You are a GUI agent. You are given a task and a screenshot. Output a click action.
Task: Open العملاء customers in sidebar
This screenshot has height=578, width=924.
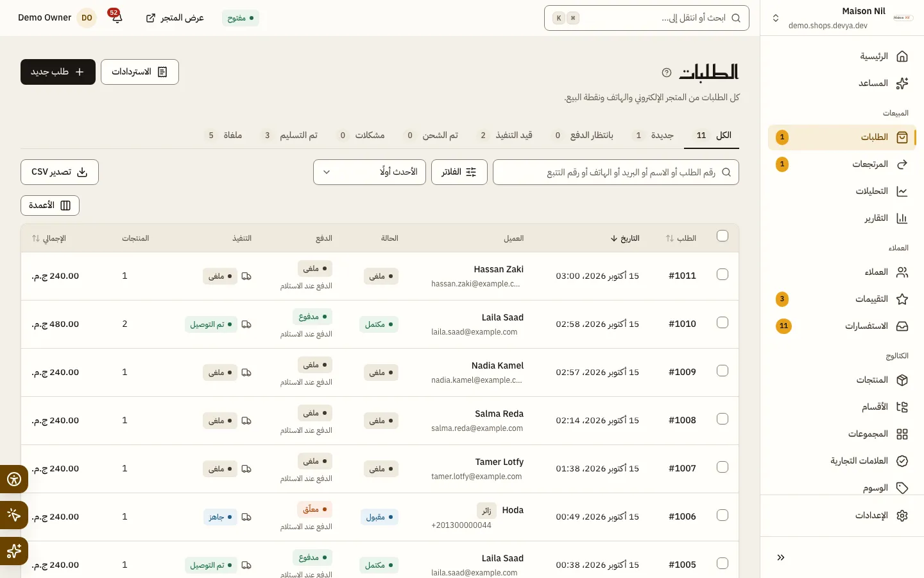(x=842, y=272)
